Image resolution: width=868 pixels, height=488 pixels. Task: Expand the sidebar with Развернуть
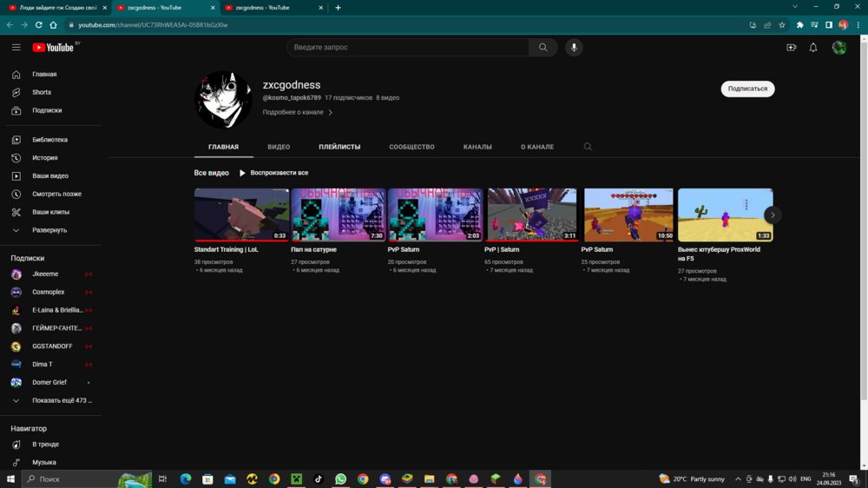pos(50,230)
